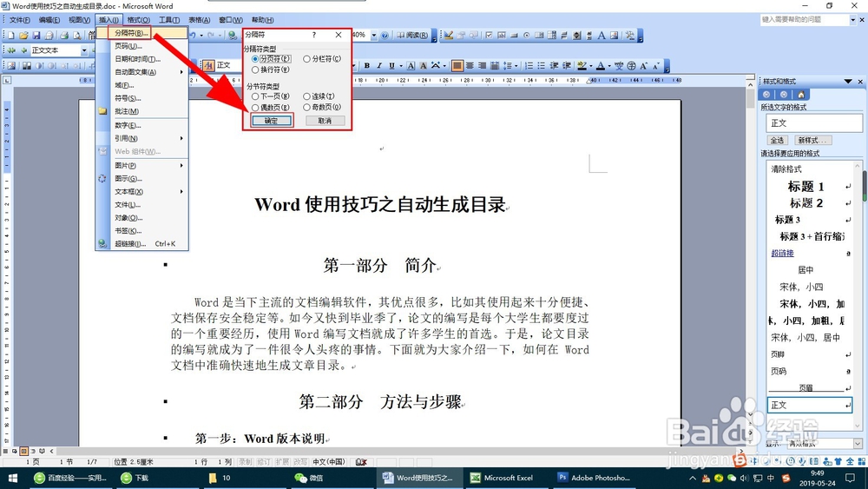Click the Increase indent icon
Viewport: 868px width, 489px height.
[x=567, y=65]
